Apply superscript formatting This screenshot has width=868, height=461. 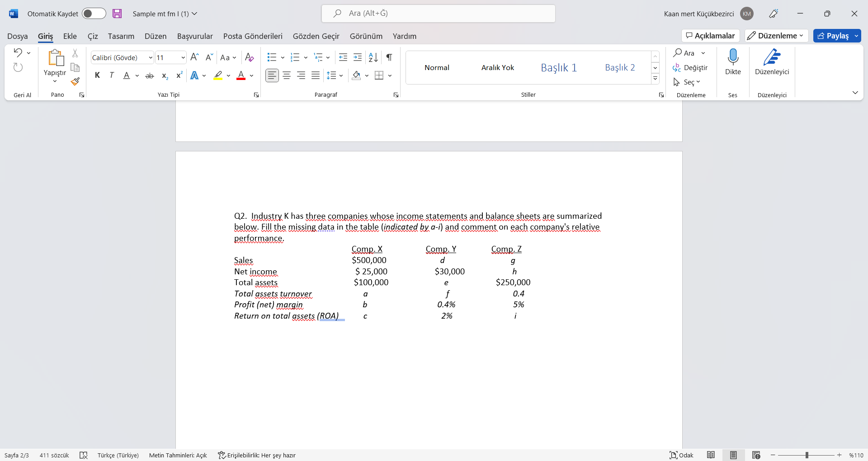click(x=179, y=75)
